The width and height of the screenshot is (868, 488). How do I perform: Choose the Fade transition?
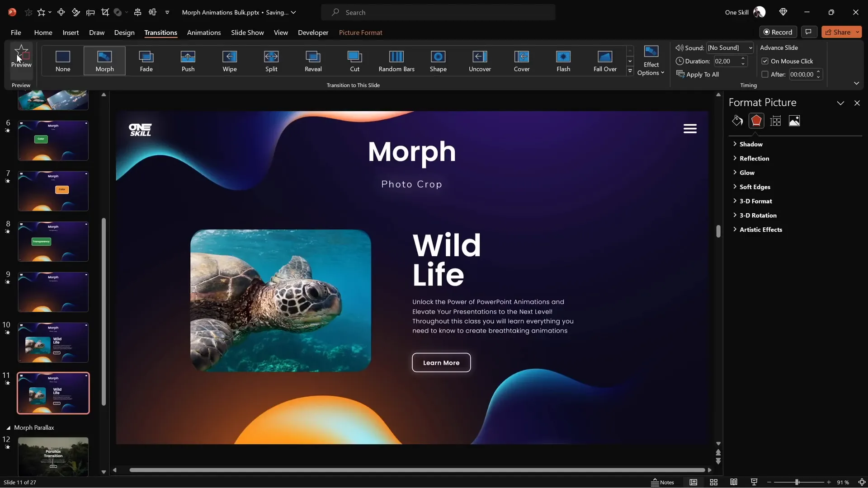coord(146,61)
